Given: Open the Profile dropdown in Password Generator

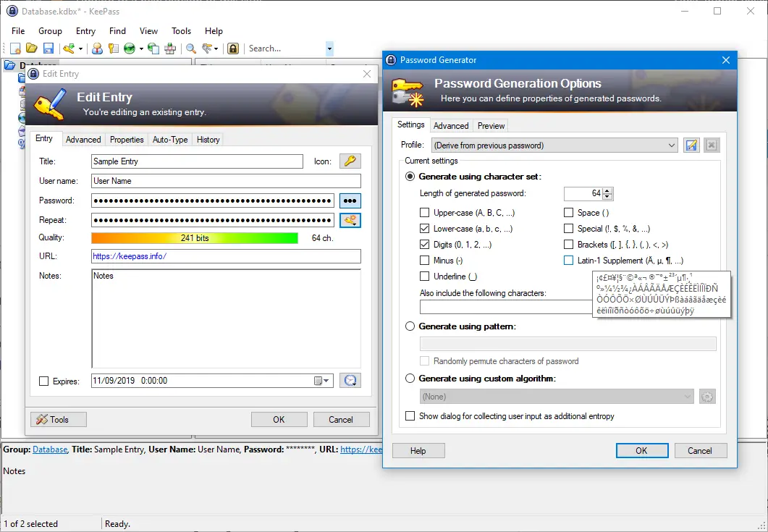Looking at the screenshot, I should (x=554, y=145).
